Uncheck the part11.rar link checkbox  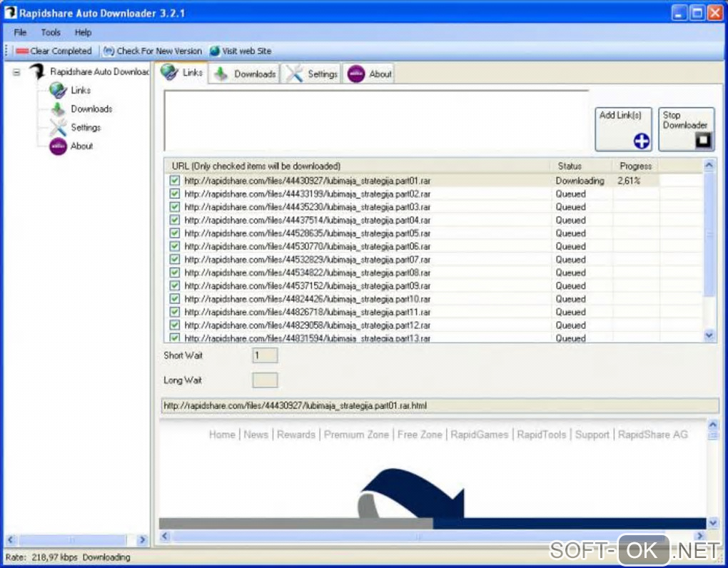pyautogui.click(x=175, y=312)
